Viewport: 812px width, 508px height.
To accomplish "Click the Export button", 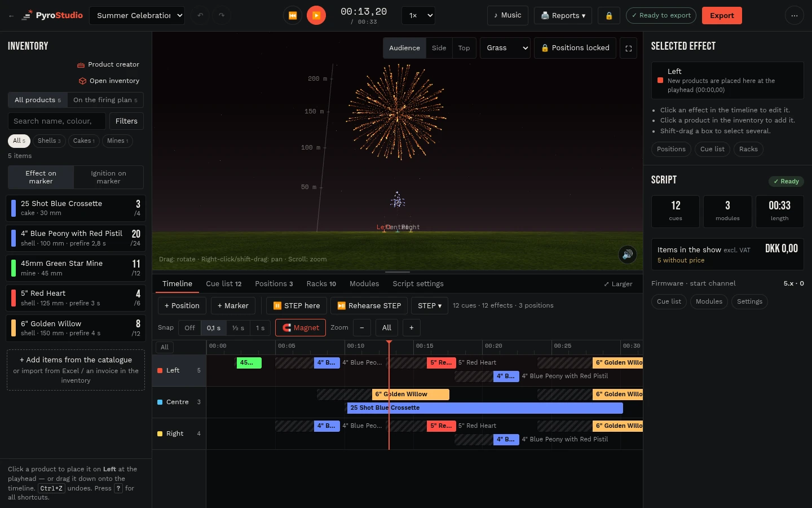I will 722,16.
